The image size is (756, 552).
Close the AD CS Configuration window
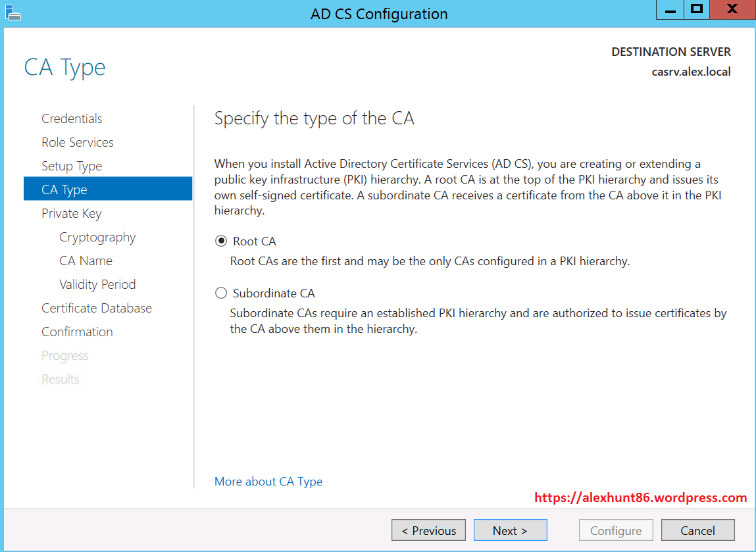tap(731, 10)
